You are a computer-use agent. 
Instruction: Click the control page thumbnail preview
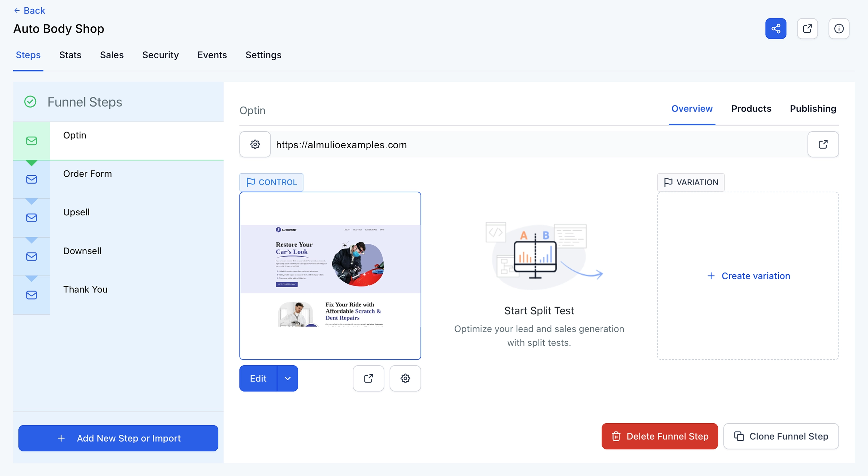pyautogui.click(x=330, y=276)
